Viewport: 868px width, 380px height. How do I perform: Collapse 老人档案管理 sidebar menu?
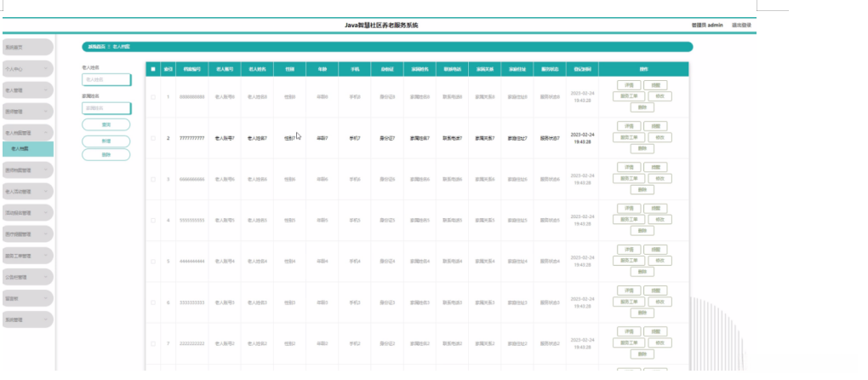click(28, 132)
